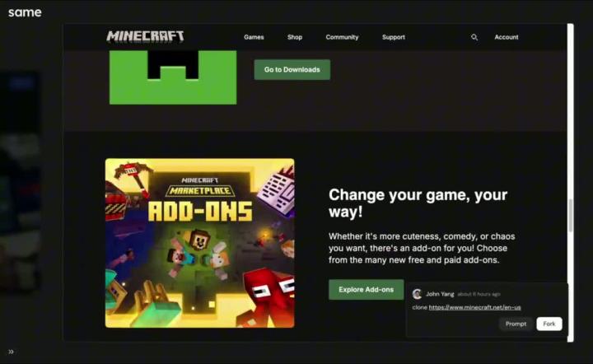Open the Account link
Screen dimensions: 593x364
507,37
